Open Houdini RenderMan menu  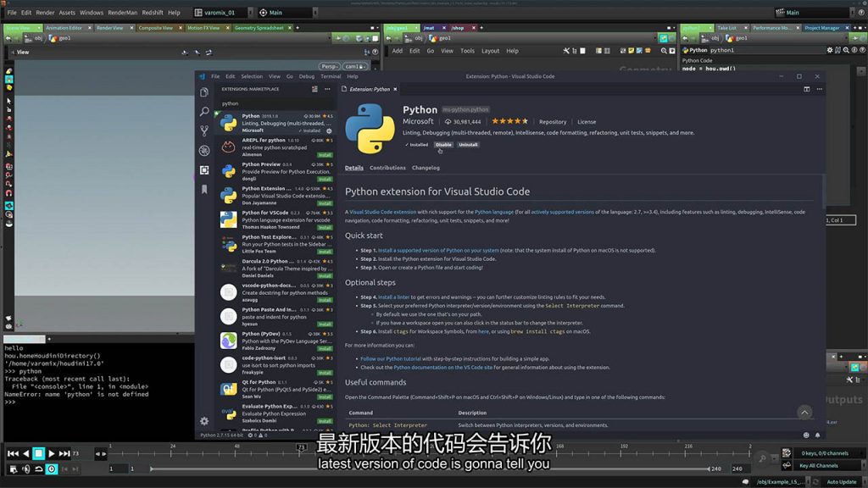[x=122, y=12]
